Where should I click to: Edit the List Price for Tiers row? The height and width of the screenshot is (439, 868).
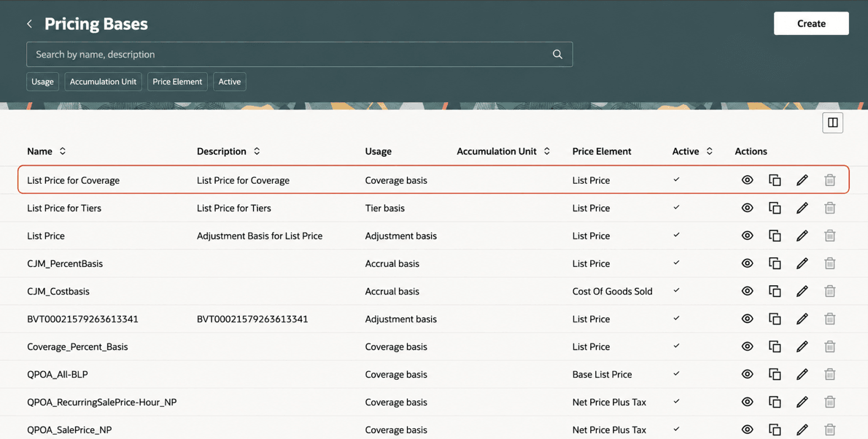coord(802,208)
